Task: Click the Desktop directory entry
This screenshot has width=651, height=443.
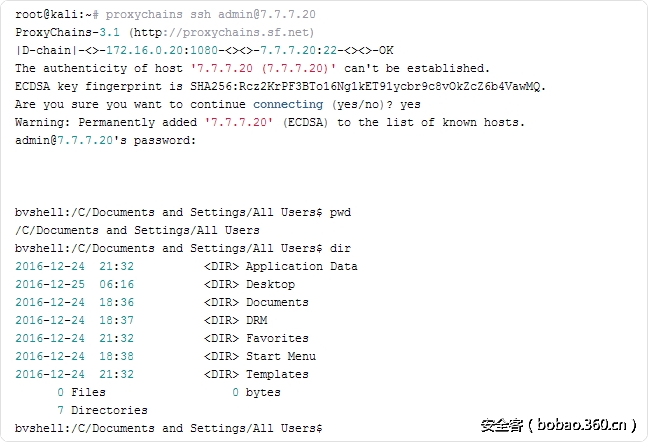Action: tap(270, 284)
